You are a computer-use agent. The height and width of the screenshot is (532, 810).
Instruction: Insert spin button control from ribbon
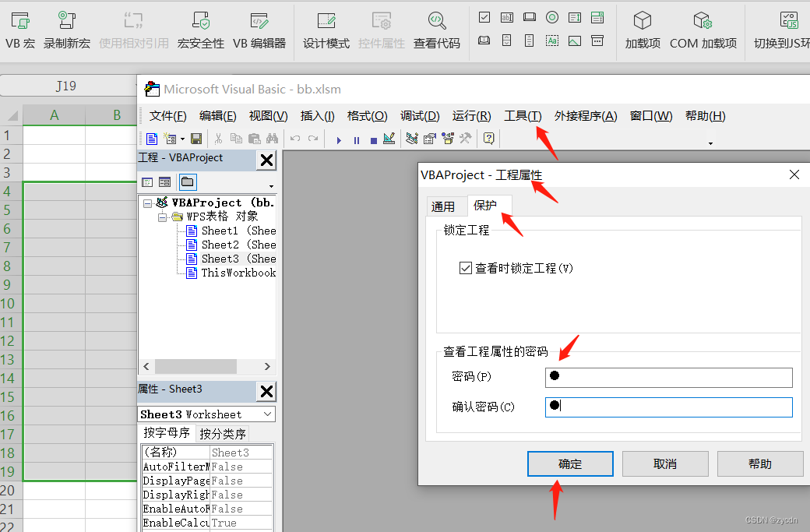[507, 41]
